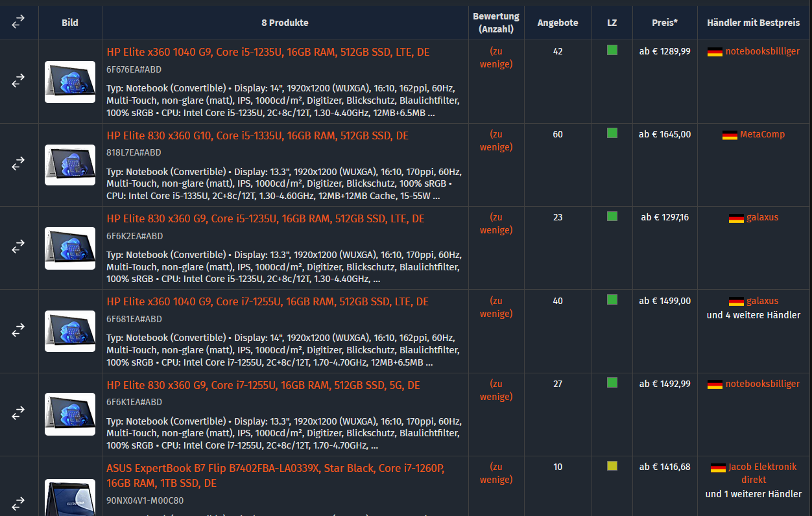This screenshot has height=516, width=812.
Task: Click compare icon for HP Elite x360 1040 G9 i5-1235U
Action: (x=18, y=80)
